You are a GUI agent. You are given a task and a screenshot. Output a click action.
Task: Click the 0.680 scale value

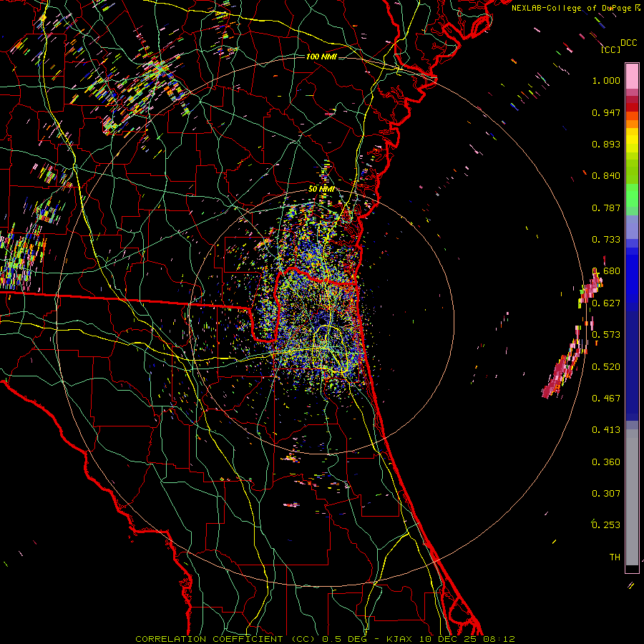[x=606, y=271]
